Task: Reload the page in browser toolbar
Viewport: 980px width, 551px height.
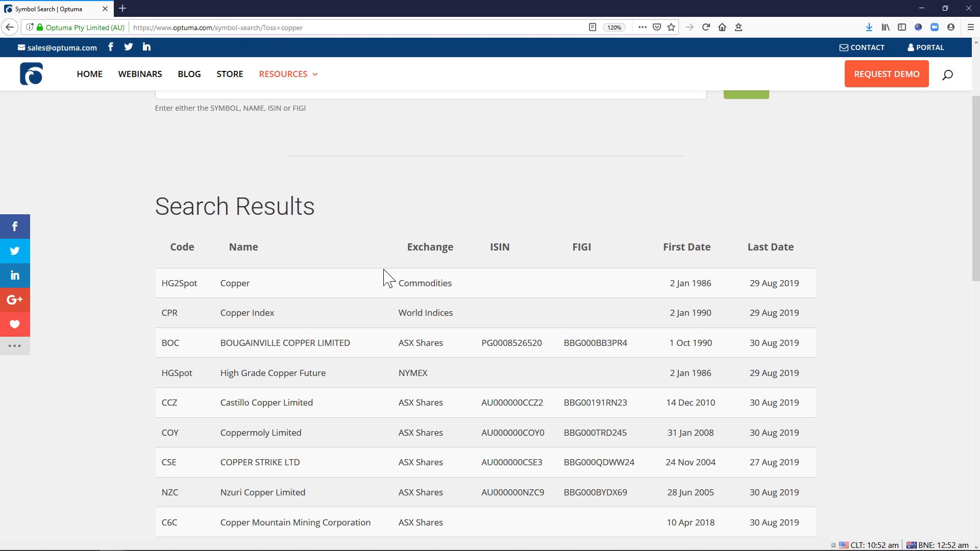Action: tap(706, 28)
